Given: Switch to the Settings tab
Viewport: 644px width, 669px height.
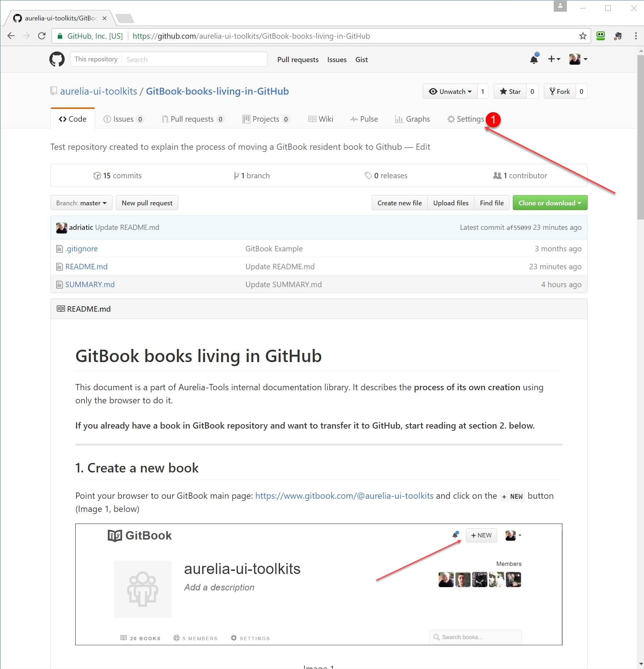Looking at the screenshot, I should (x=466, y=119).
